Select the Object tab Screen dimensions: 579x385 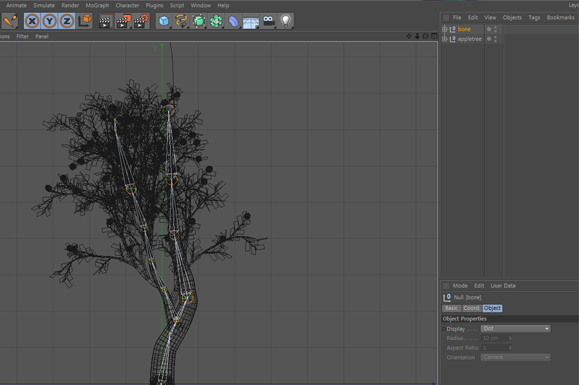492,308
